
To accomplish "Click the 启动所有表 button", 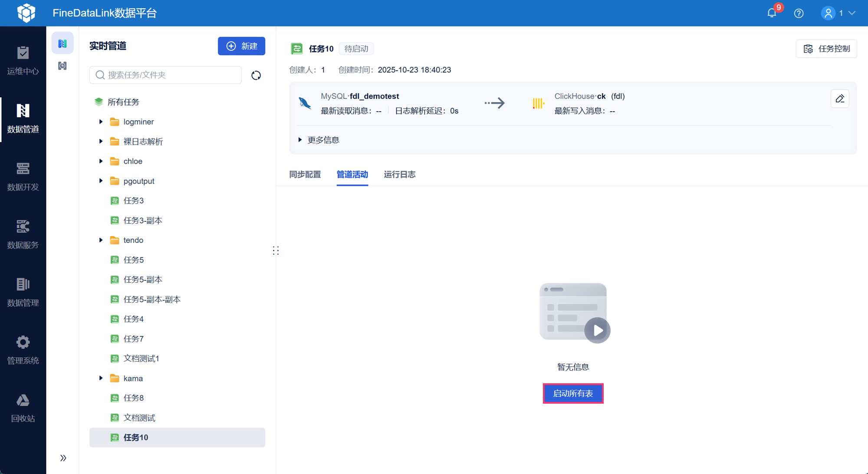I will pyautogui.click(x=573, y=393).
